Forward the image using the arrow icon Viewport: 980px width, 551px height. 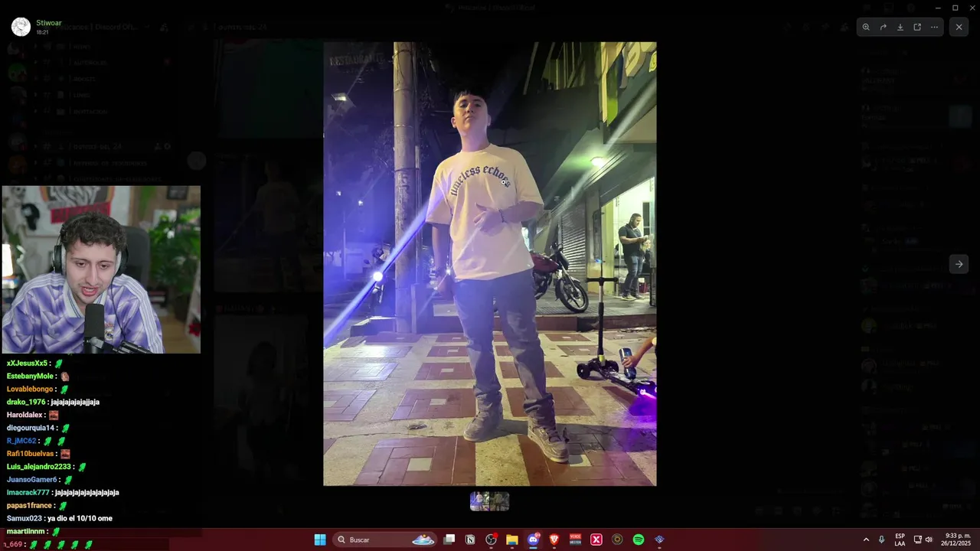point(883,27)
